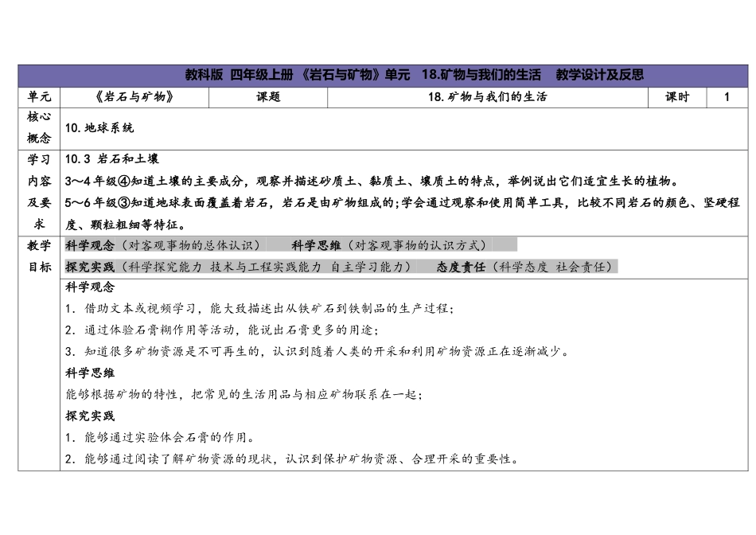This screenshot has width=756, height=535.
Task: Click highlighted 态度责任（科学态度 社会责任）
Action: [x=527, y=267]
